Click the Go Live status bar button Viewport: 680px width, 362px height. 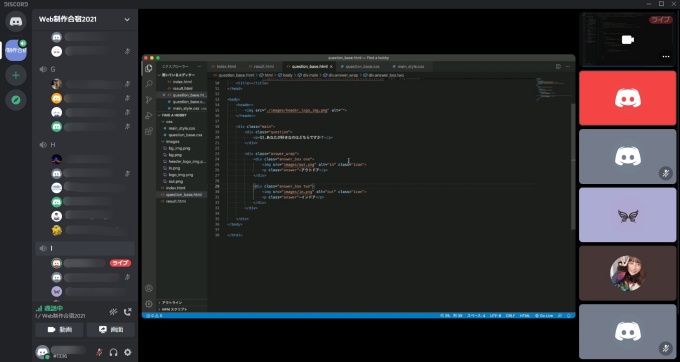(543, 316)
